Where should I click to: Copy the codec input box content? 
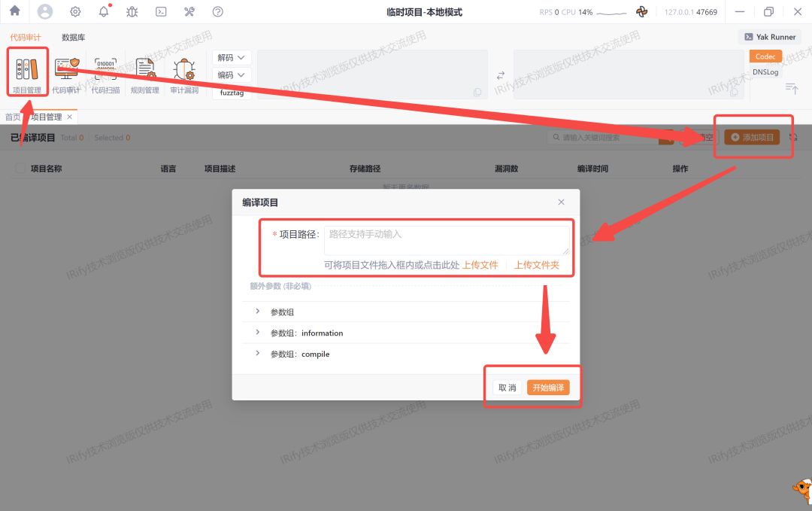tap(477, 93)
